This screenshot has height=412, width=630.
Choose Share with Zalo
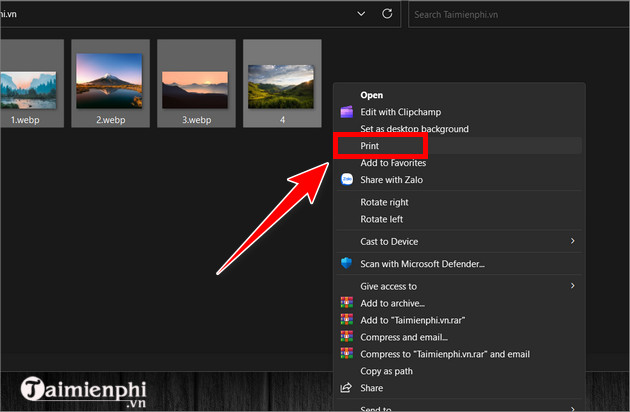pos(459,180)
